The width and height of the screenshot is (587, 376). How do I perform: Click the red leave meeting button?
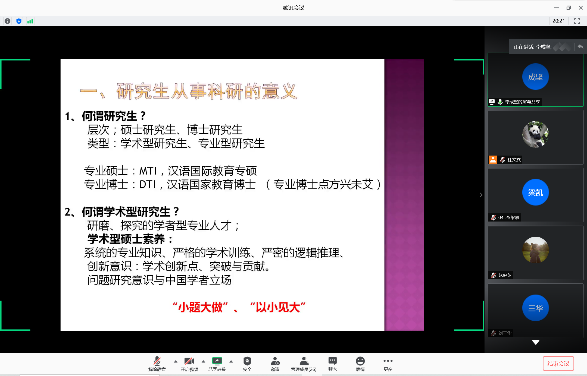558,363
